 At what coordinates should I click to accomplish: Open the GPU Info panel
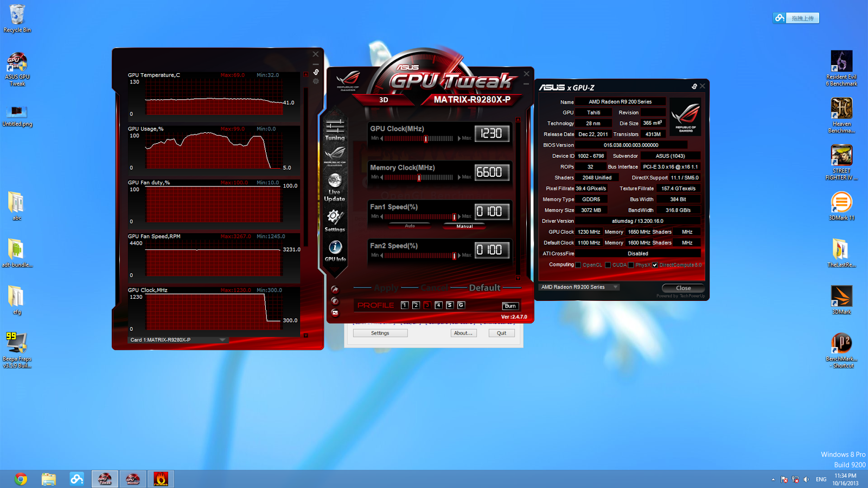click(335, 251)
